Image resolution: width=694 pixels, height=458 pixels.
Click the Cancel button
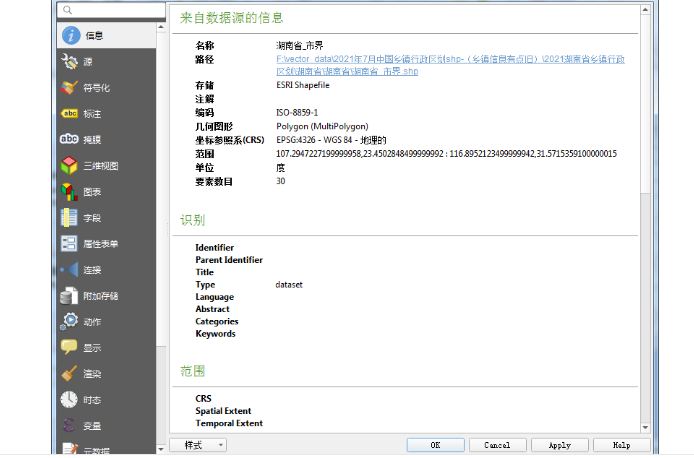pyautogui.click(x=497, y=445)
